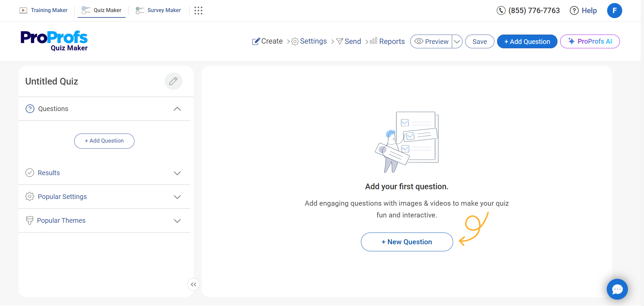Image resolution: width=644 pixels, height=306 pixels.
Task: Open the live chat bubble
Action: click(617, 289)
